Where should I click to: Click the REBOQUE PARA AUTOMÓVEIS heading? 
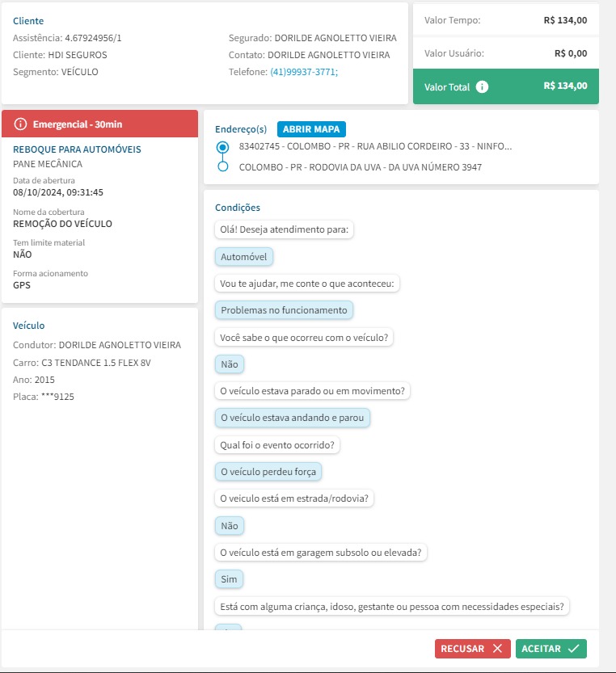tap(77, 149)
